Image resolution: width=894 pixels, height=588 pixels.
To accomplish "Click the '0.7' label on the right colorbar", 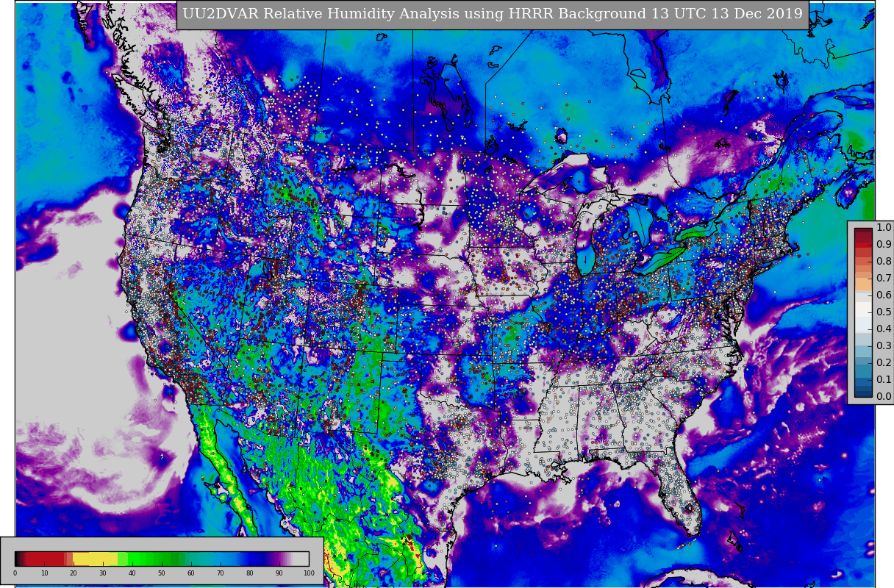I will (x=884, y=279).
